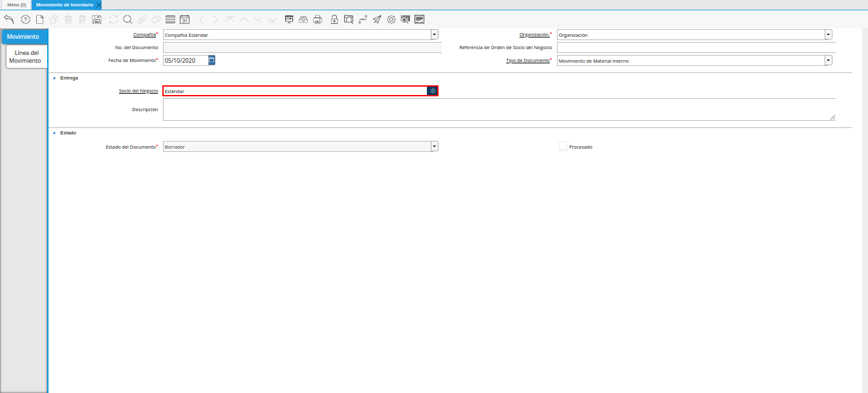
Task: Click the product info barcode icon
Action: click(x=406, y=19)
